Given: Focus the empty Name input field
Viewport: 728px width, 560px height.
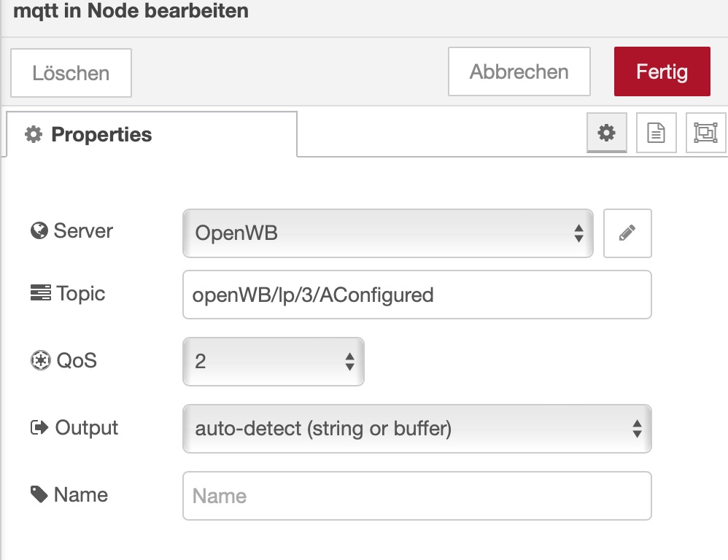Looking at the screenshot, I should pyautogui.click(x=417, y=496).
